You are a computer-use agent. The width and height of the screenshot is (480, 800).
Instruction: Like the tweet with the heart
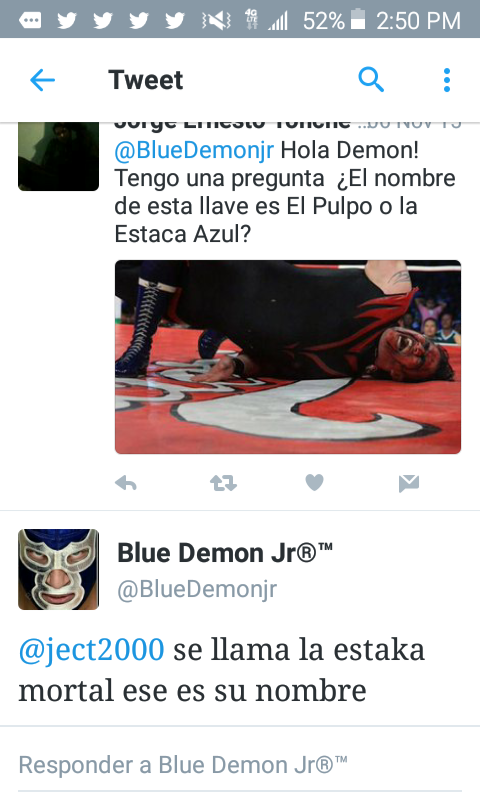click(314, 482)
